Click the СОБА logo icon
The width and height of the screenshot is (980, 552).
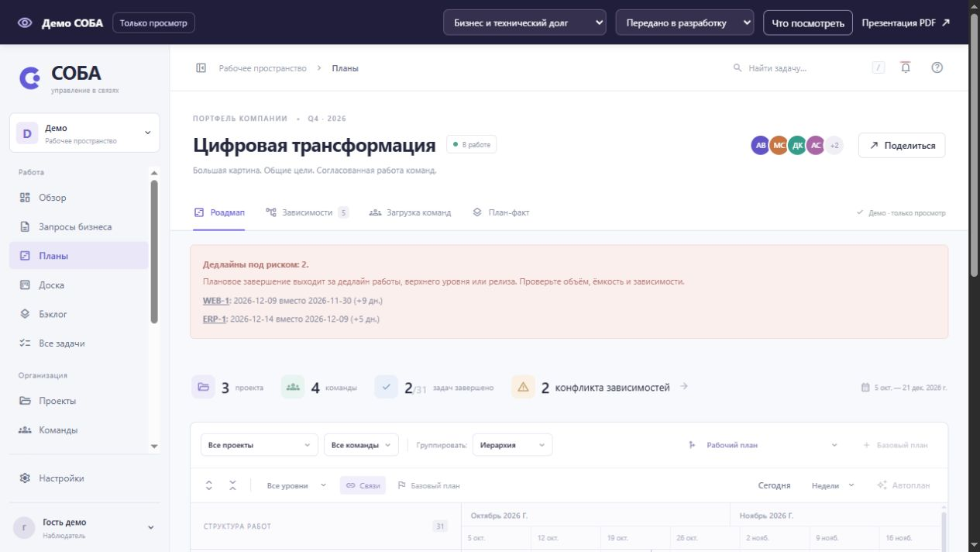(x=30, y=78)
